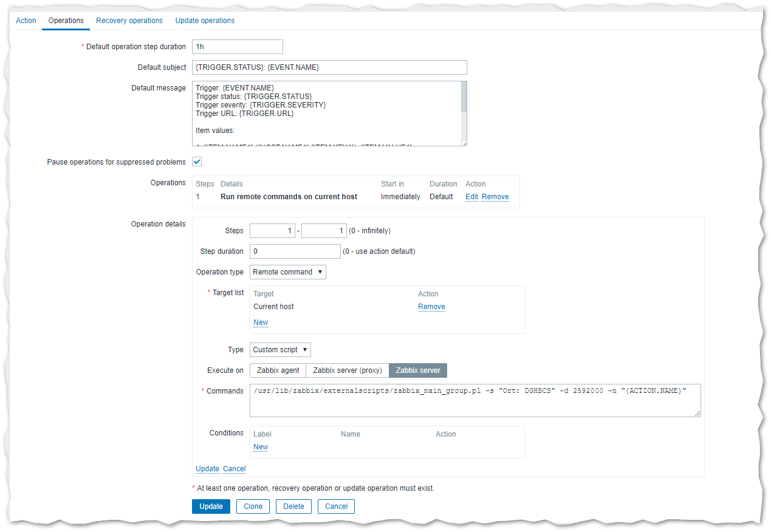Screen dimensions: 771x532
Task: Select Zabbix agent execution option
Action: (278, 370)
